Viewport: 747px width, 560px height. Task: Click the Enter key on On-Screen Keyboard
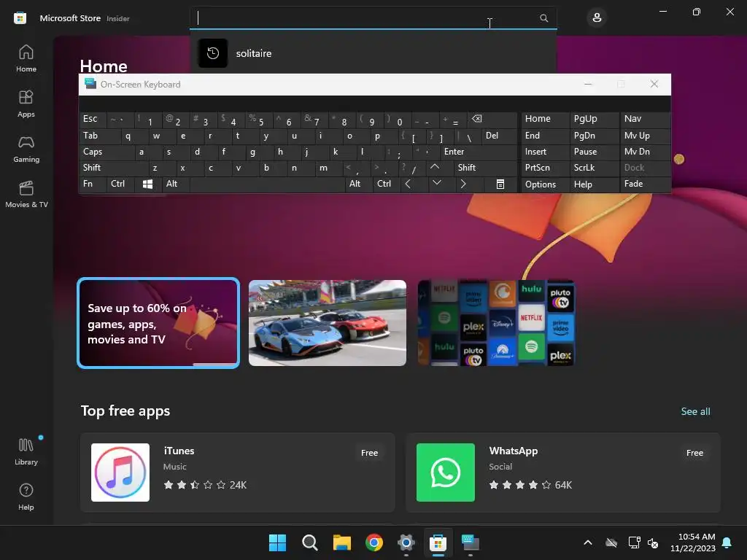(x=479, y=152)
